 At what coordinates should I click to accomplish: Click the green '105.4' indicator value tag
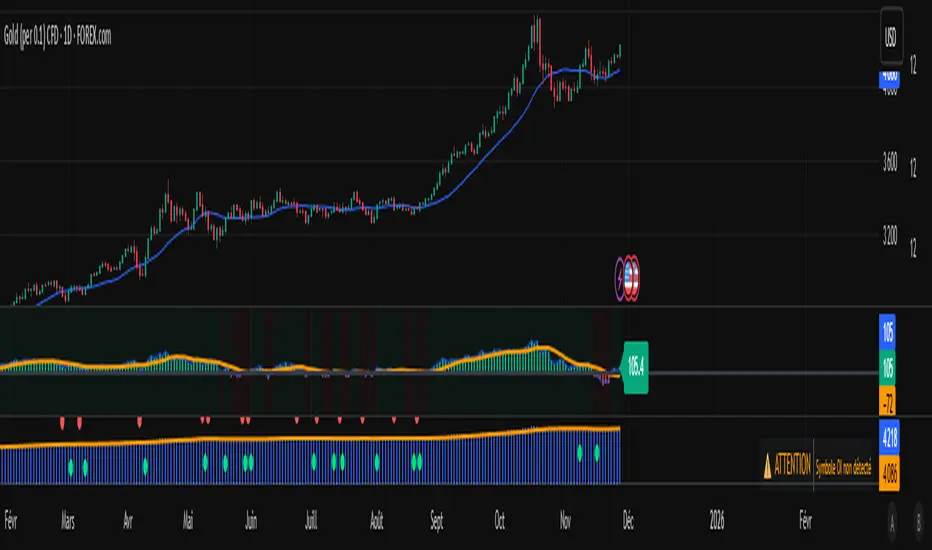635,367
